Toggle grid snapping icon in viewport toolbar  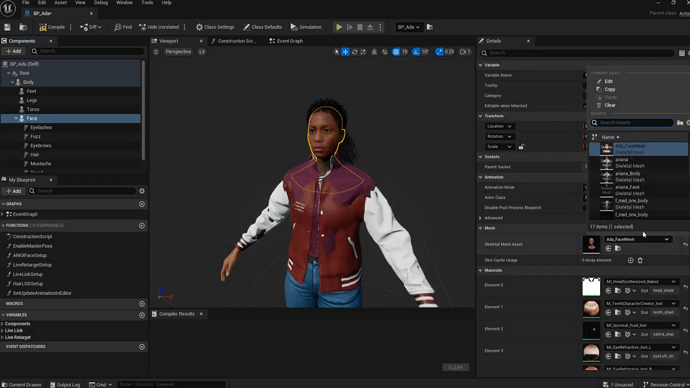[396, 52]
